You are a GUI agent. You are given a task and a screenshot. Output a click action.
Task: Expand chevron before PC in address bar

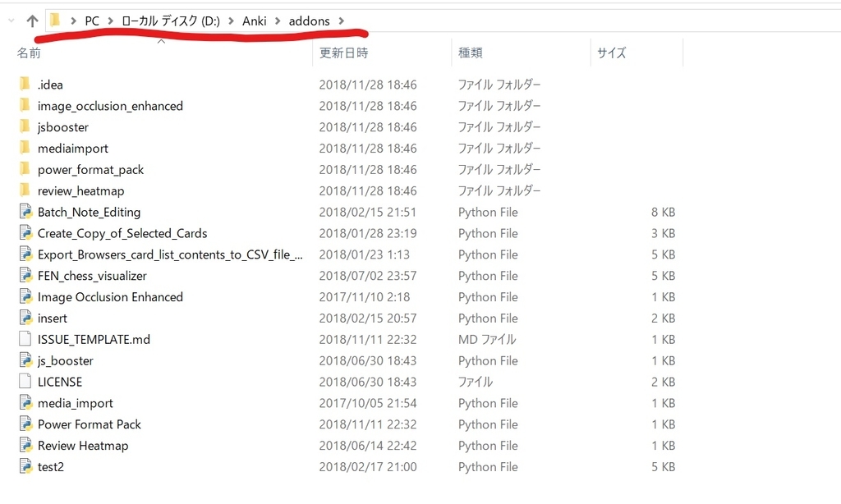pos(73,21)
